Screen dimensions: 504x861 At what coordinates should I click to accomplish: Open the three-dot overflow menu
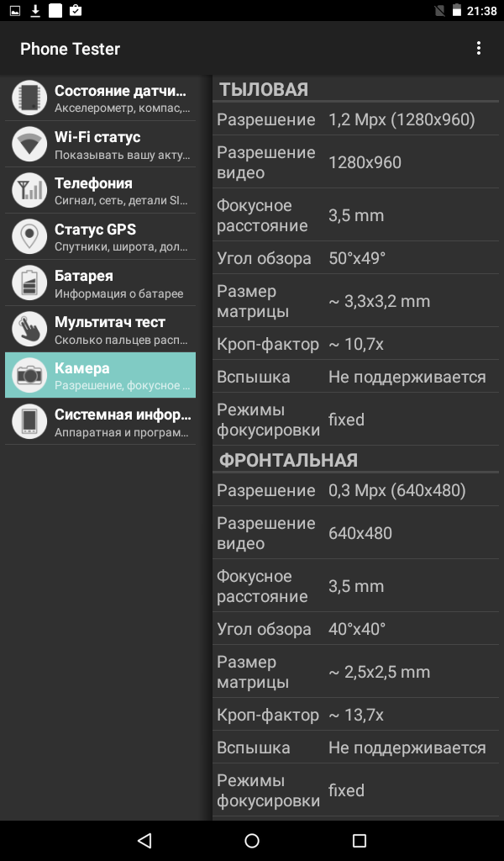478,48
